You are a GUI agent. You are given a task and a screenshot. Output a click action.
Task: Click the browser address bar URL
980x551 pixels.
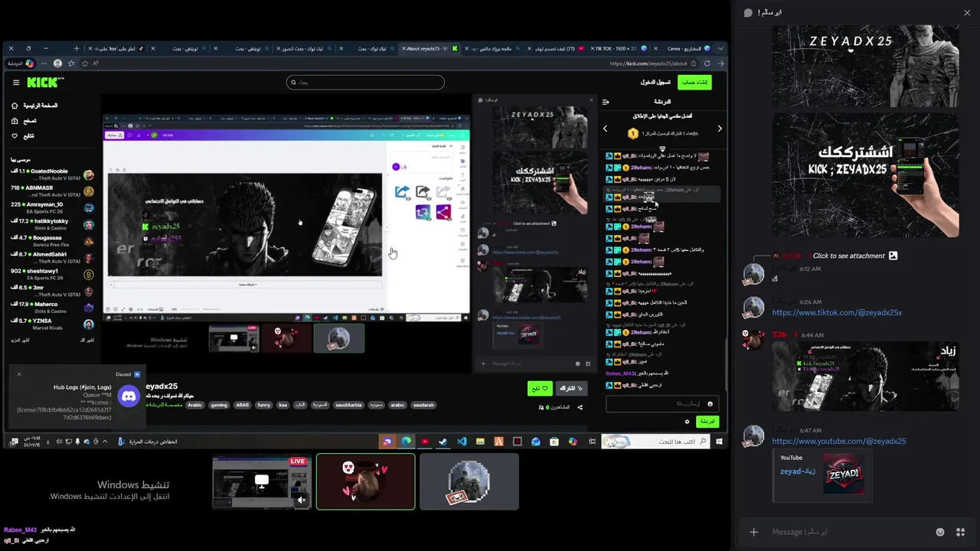click(648, 64)
